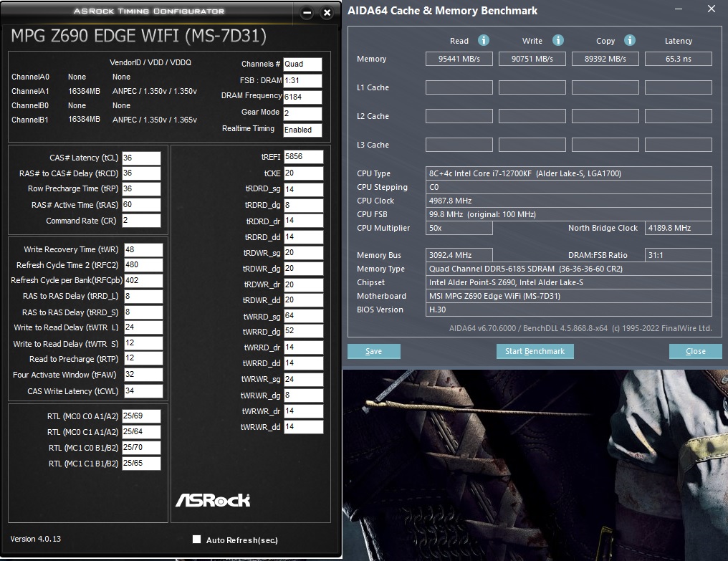
Task: Enable the Auto Refresh(sec) checkbox
Action: point(197,540)
